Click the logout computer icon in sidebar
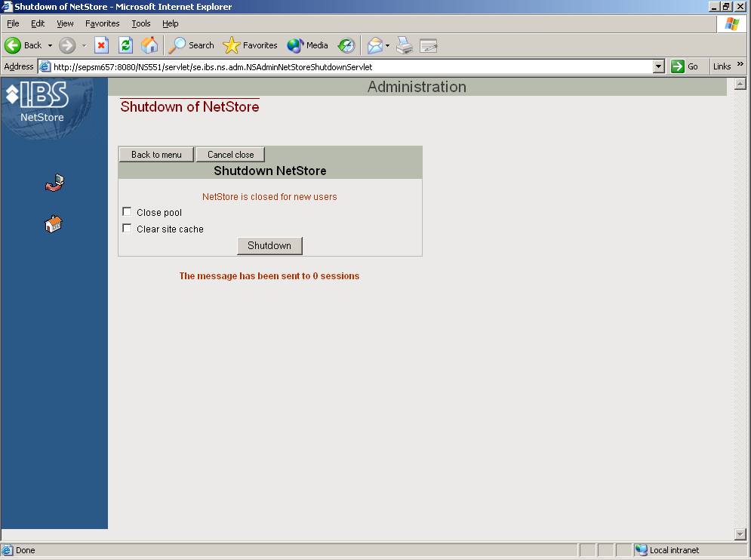The image size is (751, 560). click(x=54, y=183)
